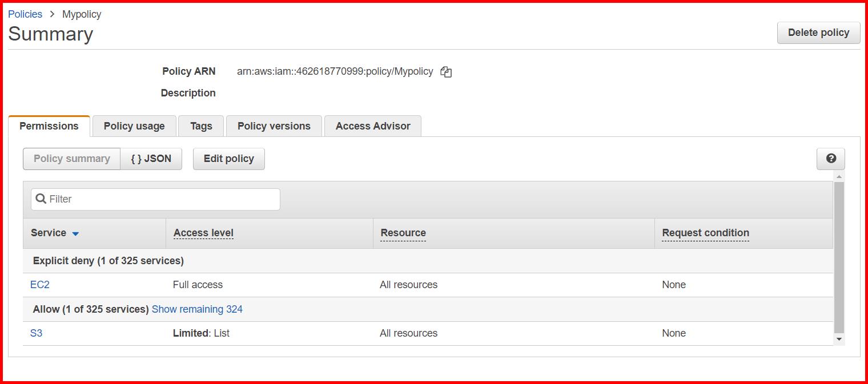The height and width of the screenshot is (384, 868).
Task: Switch to the Policy usage tab
Action: tap(134, 126)
